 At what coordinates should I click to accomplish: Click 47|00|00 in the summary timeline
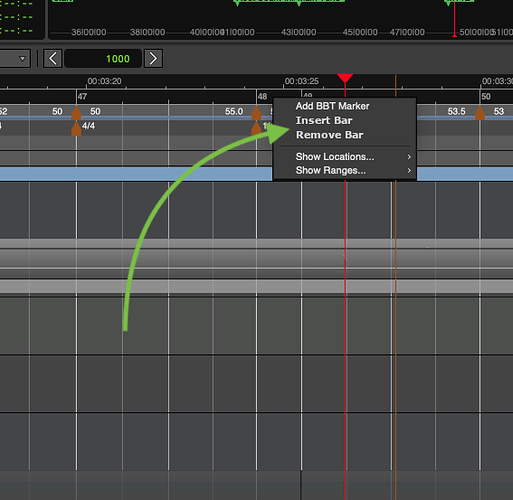(407, 32)
